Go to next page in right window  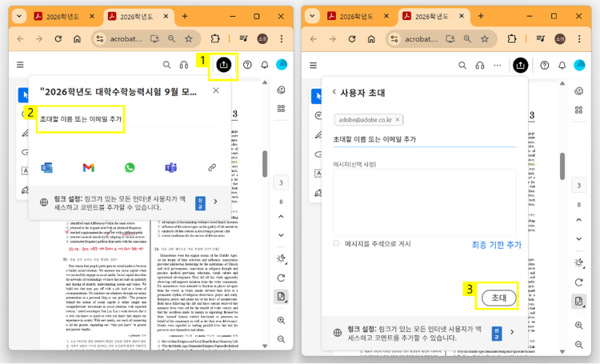pyautogui.click(x=579, y=239)
